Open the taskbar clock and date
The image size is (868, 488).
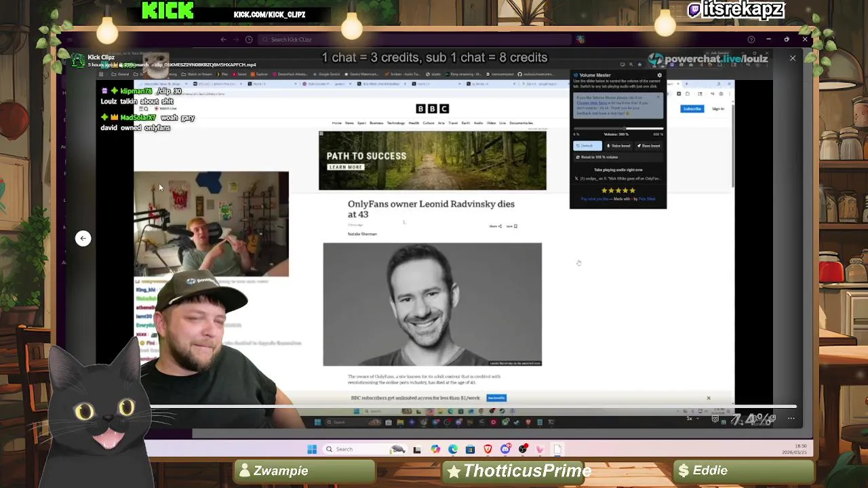[x=794, y=449]
